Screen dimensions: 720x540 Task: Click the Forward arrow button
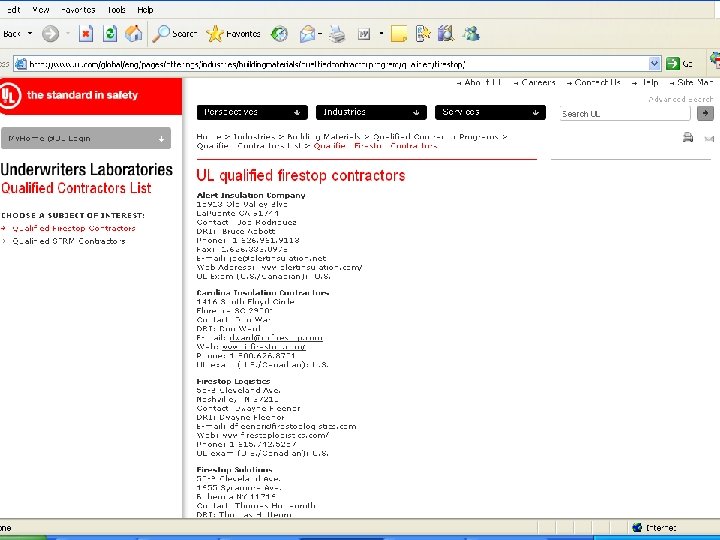(51, 34)
